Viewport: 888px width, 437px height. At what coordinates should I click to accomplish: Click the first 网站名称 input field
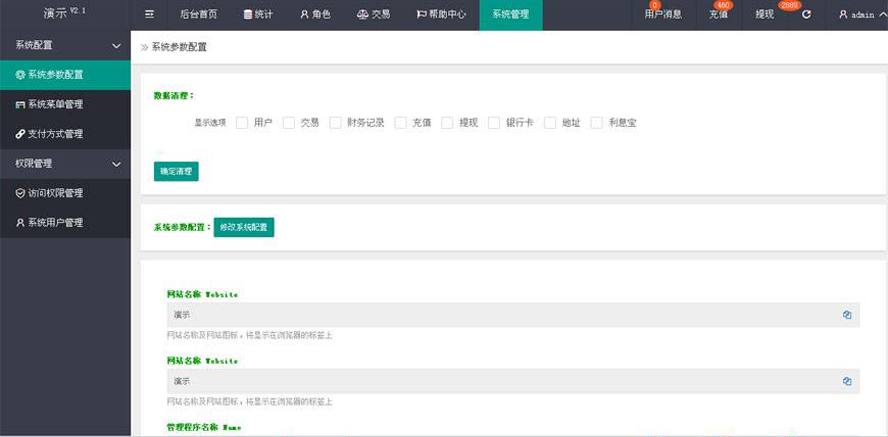click(x=513, y=315)
